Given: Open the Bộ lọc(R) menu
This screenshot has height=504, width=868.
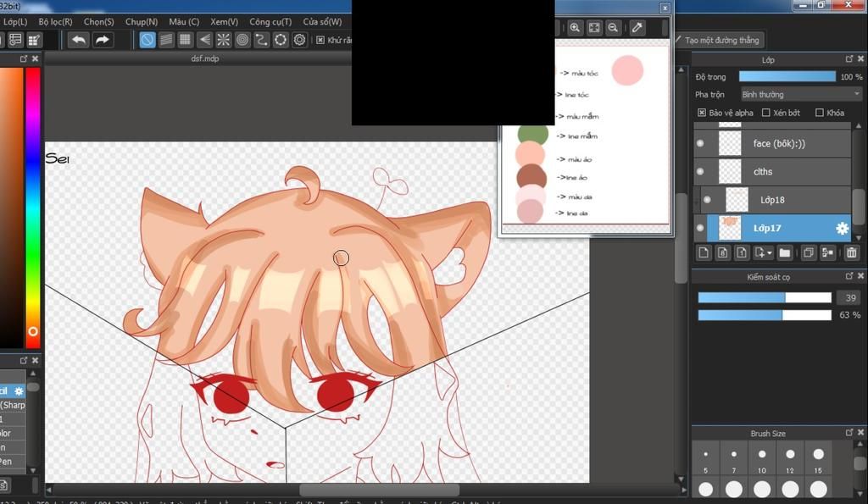Looking at the screenshot, I should pos(55,21).
